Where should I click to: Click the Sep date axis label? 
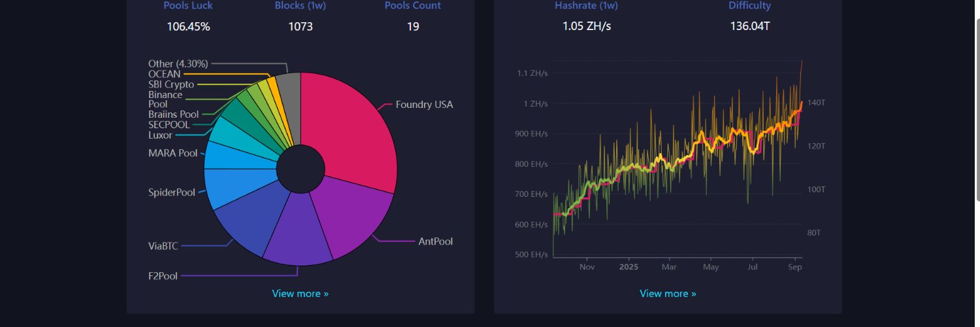click(795, 267)
